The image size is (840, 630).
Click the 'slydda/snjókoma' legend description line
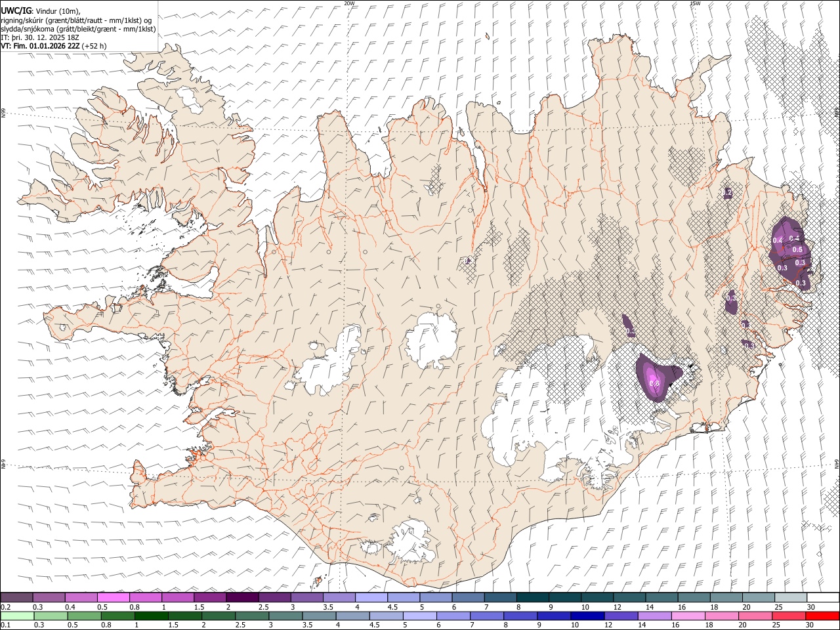tap(78, 29)
